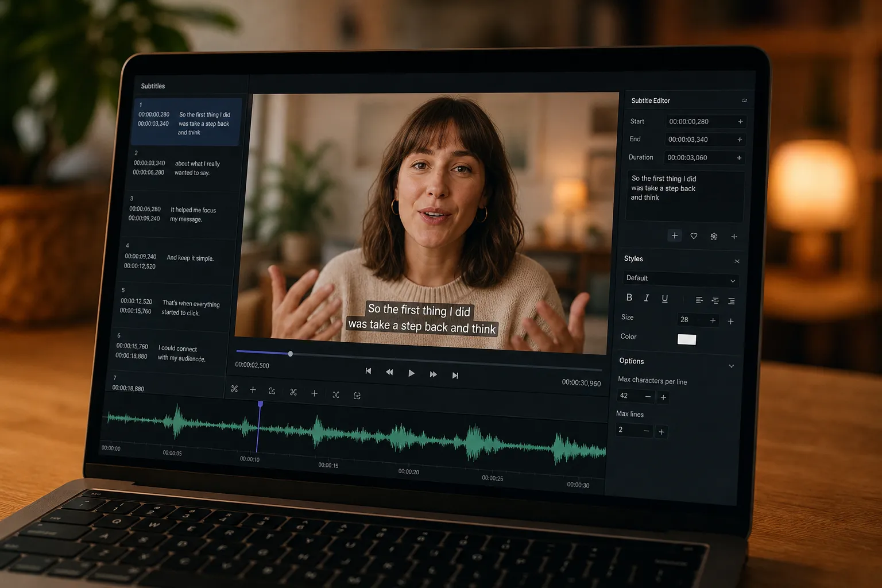
Task: Select subtitle 4 'And keep it simple.'
Action: tap(176, 260)
